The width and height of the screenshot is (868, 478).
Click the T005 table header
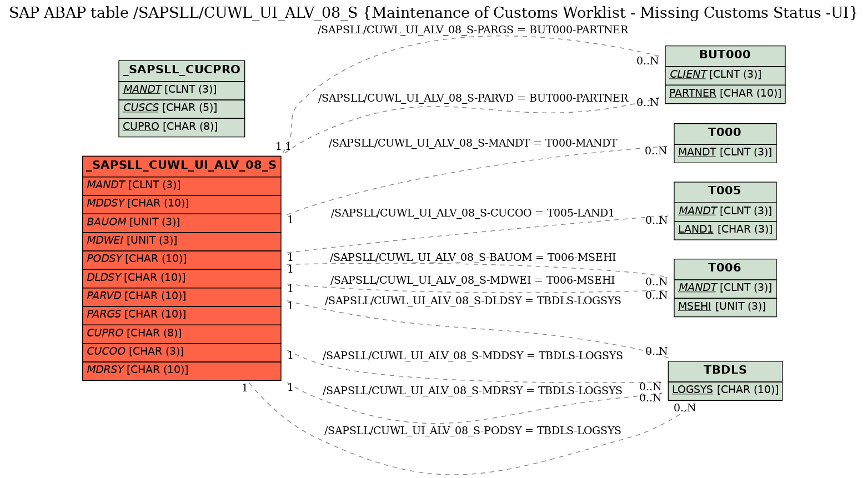(x=725, y=192)
